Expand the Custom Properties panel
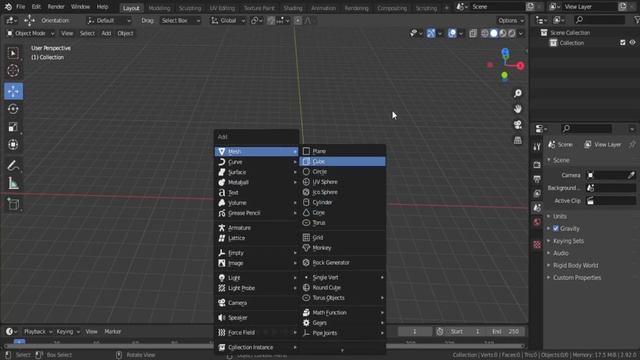640x360 pixels. coord(577,278)
